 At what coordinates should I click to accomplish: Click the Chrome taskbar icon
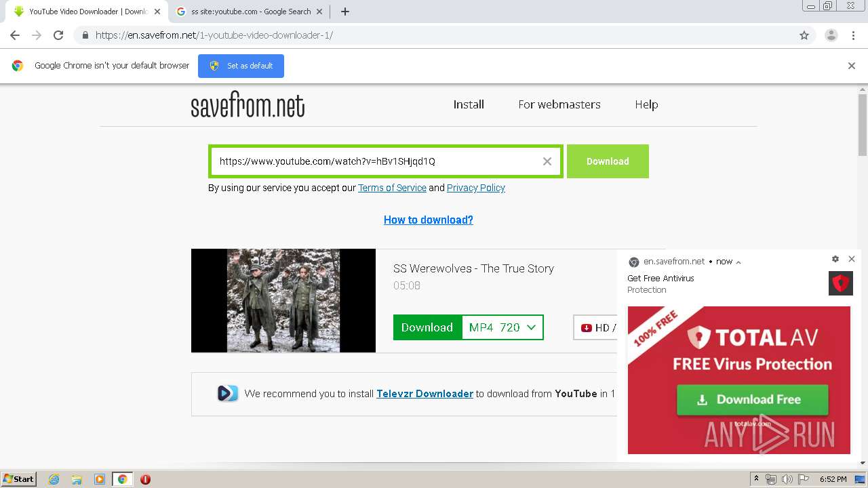coord(123,479)
